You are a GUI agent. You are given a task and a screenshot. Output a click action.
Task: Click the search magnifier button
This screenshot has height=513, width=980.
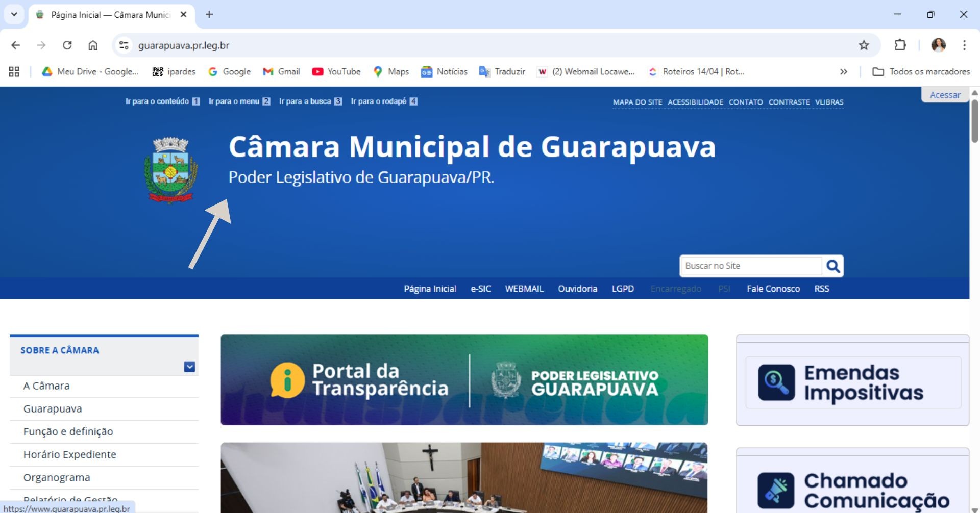832,266
